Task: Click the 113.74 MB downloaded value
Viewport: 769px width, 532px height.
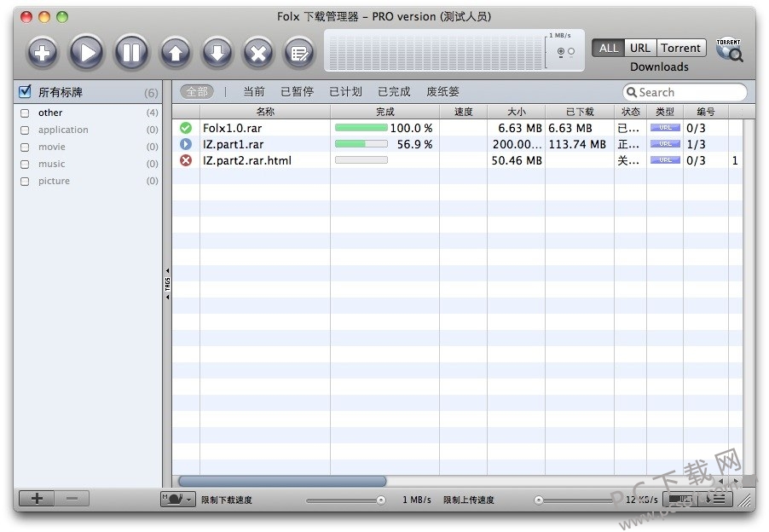Action: click(577, 144)
